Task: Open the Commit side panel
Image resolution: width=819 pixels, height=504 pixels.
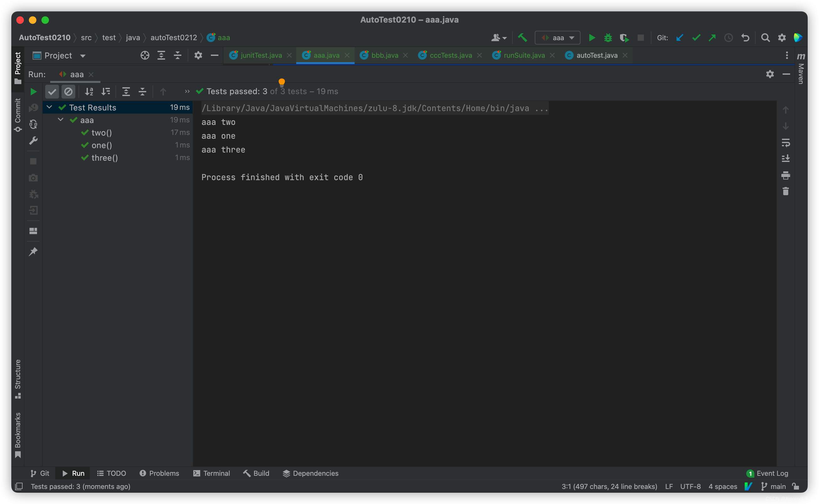Action: click(18, 115)
